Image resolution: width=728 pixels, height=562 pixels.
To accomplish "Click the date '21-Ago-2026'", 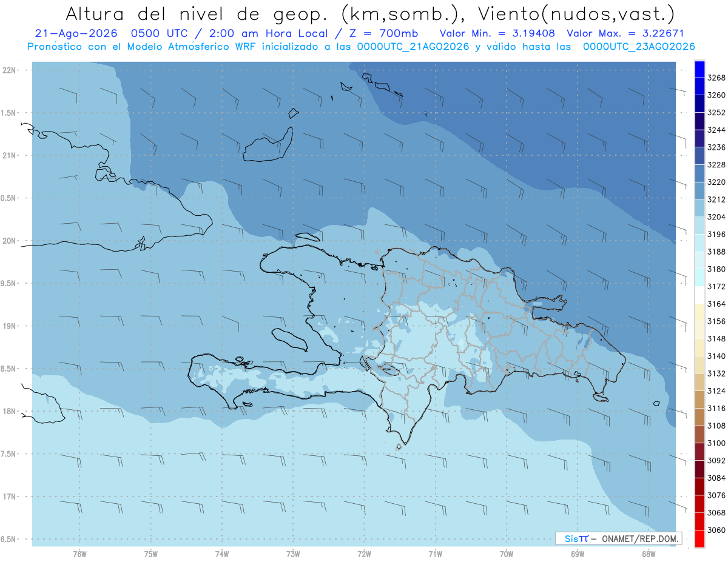I will (x=76, y=33).
